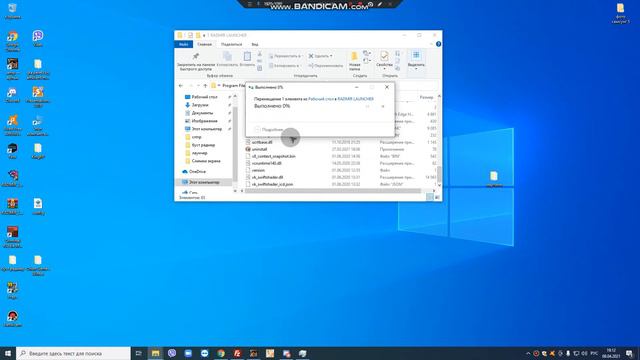Select Загрузки in the navigation pane
The height and width of the screenshot is (360, 640).
(x=200, y=105)
